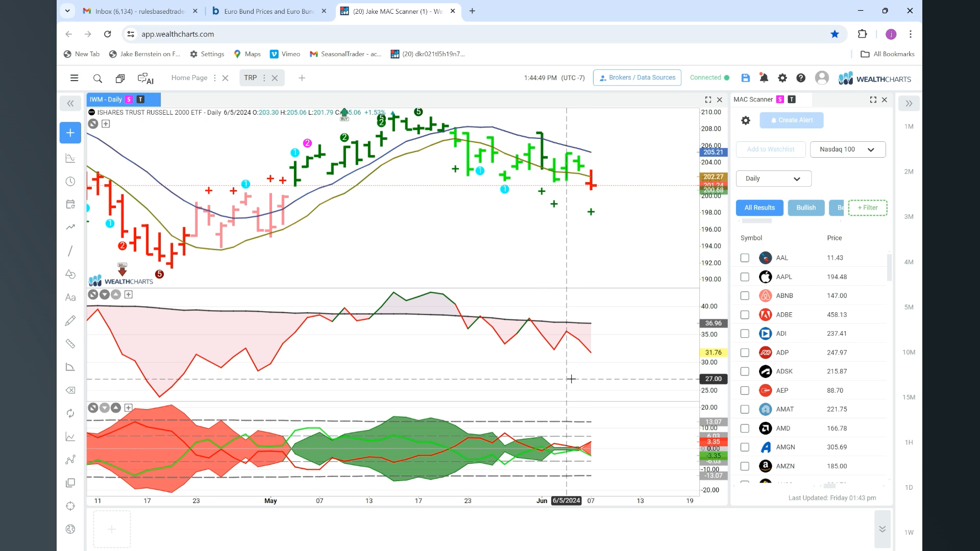
Task: Select the 1H timeframe in right sidebar
Action: coord(909,442)
